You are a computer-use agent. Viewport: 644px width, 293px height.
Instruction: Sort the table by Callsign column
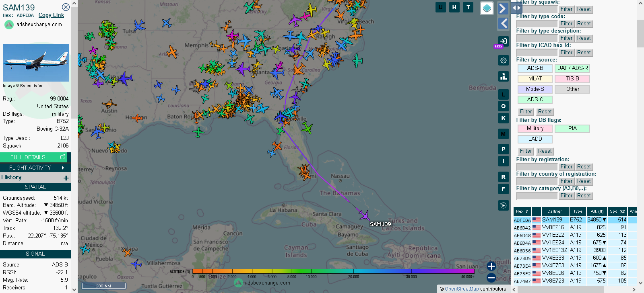[x=555, y=211]
